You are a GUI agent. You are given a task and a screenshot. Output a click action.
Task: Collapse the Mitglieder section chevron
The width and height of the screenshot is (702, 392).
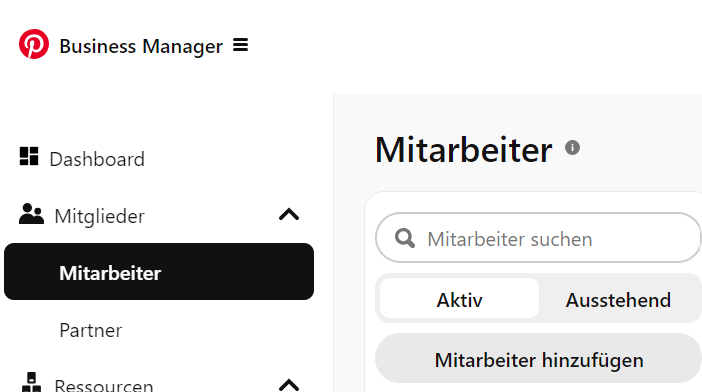[289, 215]
